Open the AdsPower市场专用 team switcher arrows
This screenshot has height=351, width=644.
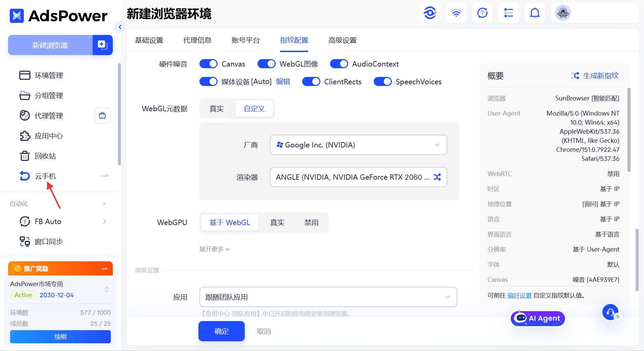tap(106, 290)
